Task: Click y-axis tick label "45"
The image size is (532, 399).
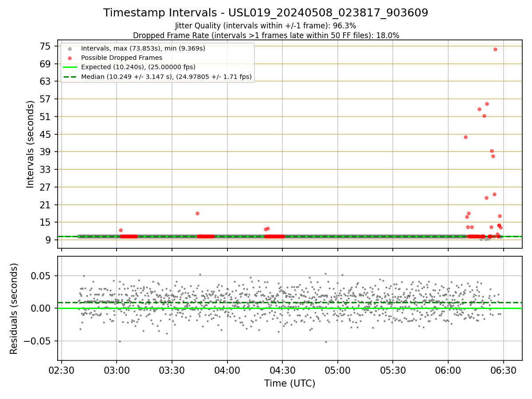Action: [x=46, y=134]
